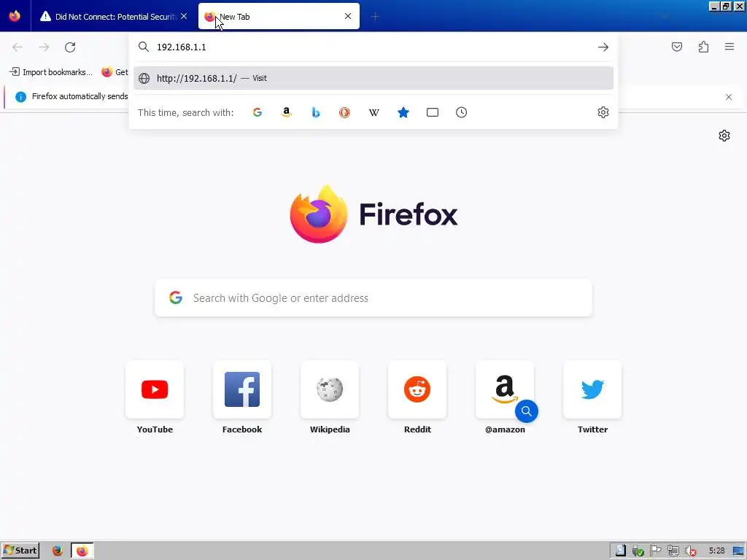This screenshot has height=560, width=747.
Task: Click the taskbar clock showing 5:28
Action: [716, 551]
